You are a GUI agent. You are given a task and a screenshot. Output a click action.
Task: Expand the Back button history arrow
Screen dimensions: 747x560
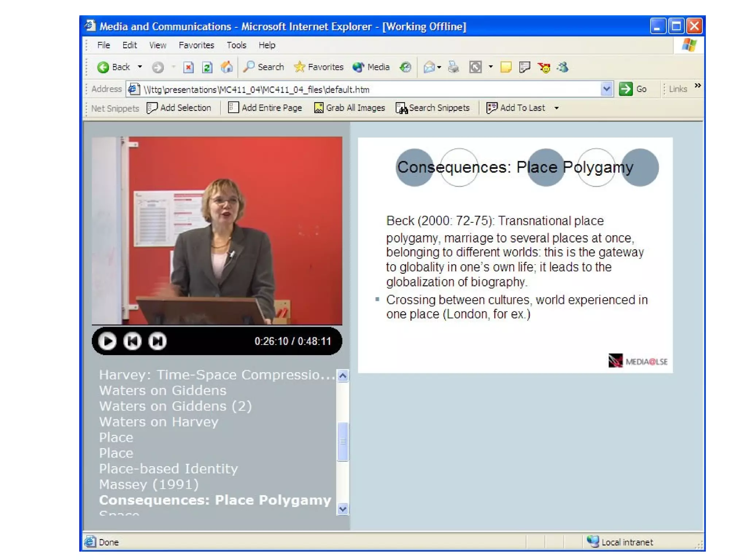pyautogui.click(x=140, y=67)
